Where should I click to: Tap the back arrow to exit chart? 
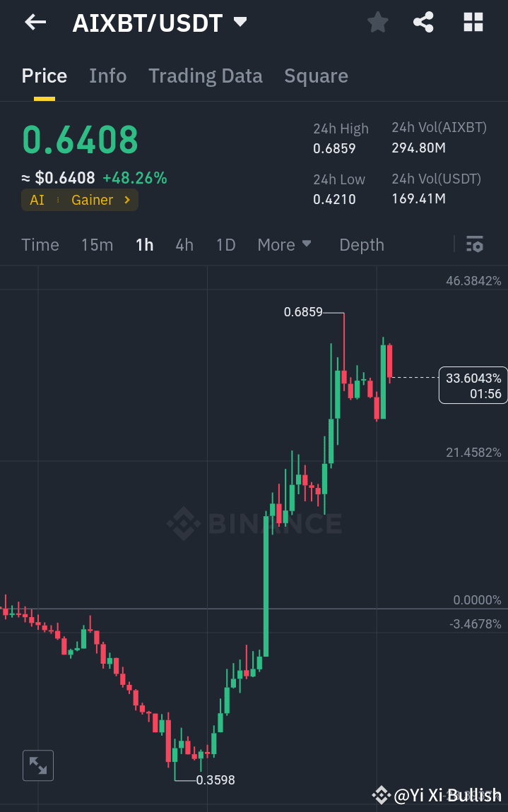coord(34,22)
